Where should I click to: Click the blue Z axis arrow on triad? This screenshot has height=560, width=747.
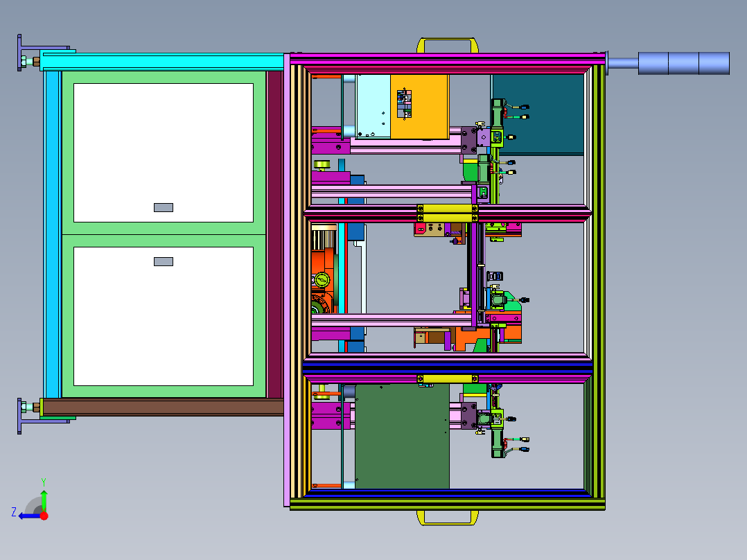coord(28,516)
